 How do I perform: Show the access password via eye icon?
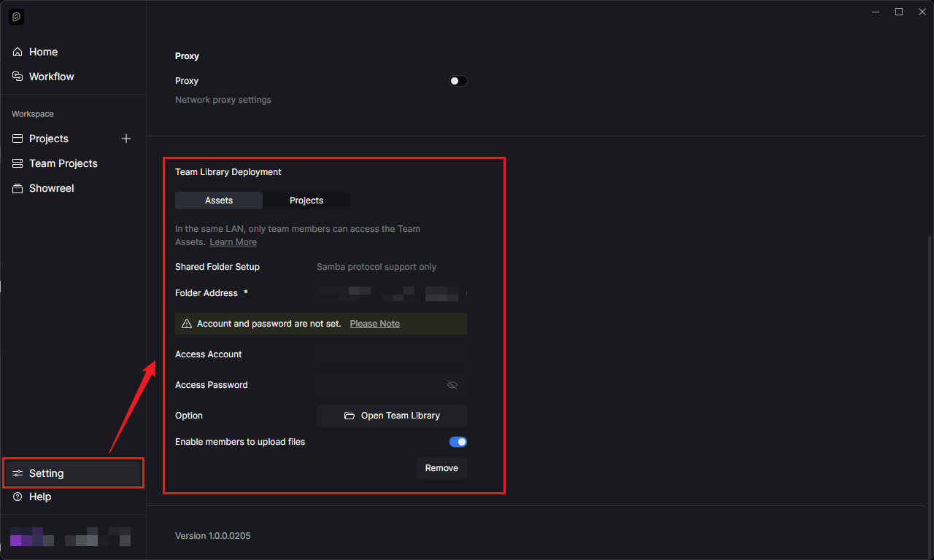coord(452,385)
